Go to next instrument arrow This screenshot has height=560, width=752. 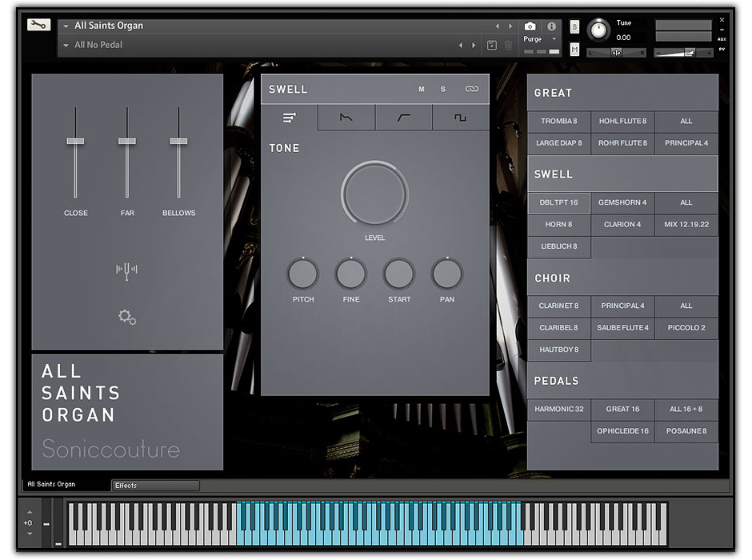[x=510, y=26]
